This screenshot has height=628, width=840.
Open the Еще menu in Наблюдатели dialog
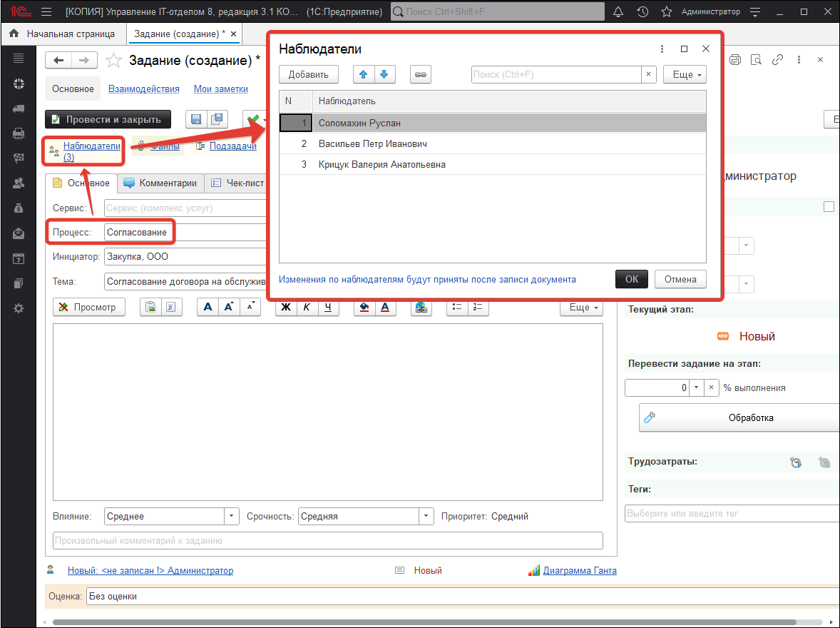click(x=684, y=74)
